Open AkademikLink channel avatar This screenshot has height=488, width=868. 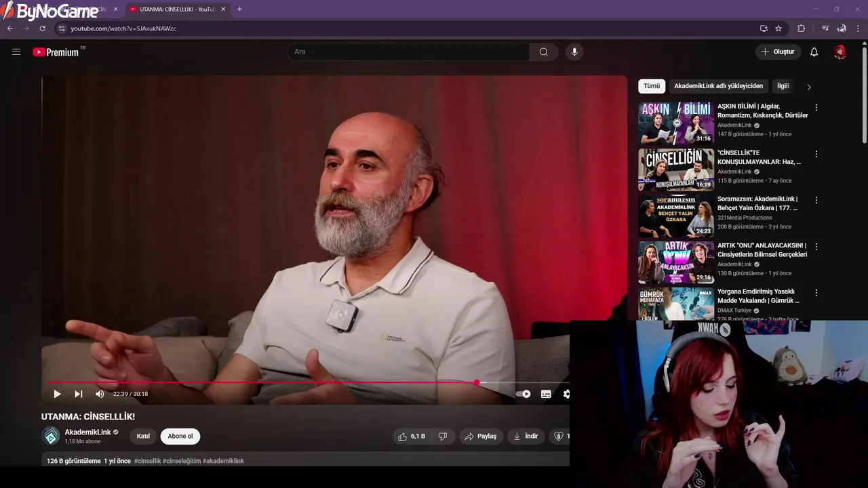(x=51, y=436)
